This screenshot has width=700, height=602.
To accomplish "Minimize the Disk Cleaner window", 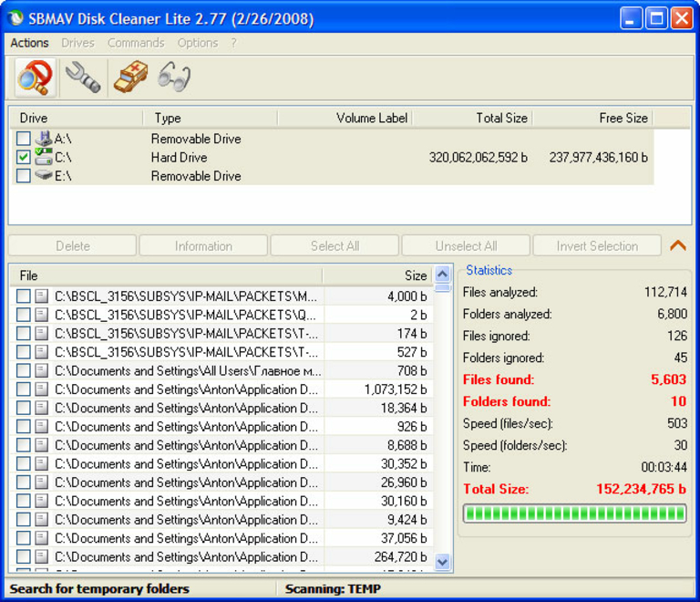I will [x=631, y=19].
